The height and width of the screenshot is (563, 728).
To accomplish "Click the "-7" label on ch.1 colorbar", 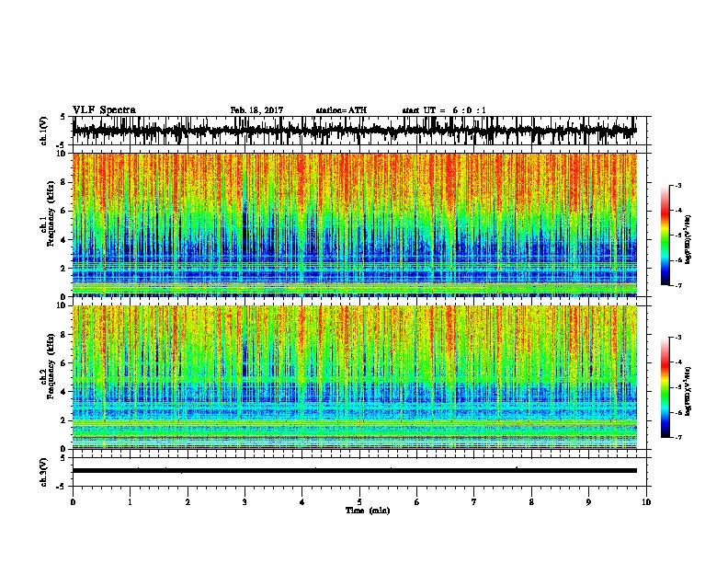I will 678,285.
